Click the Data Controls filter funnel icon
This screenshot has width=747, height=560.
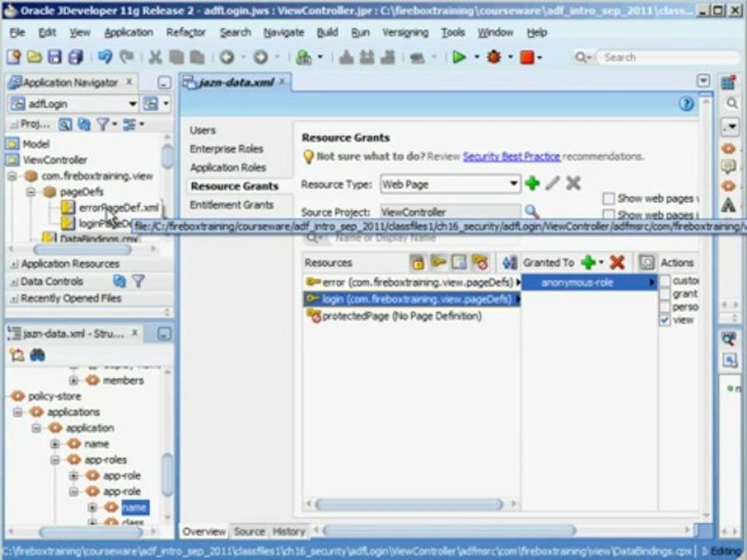click(x=139, y=282)
